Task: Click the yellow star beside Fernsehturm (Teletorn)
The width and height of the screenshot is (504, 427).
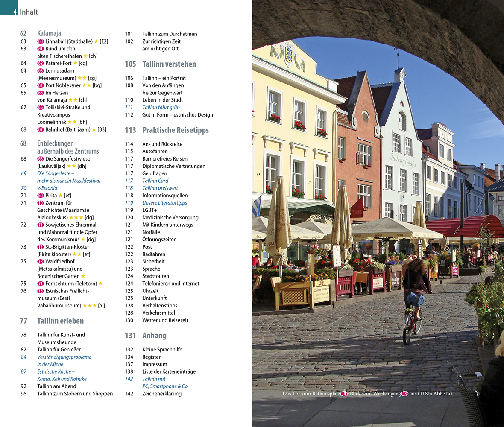Action: pyautogui.click(x=100, y=284)
